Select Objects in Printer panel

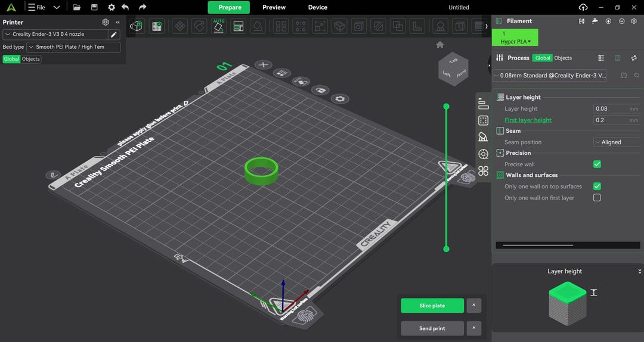31,59
